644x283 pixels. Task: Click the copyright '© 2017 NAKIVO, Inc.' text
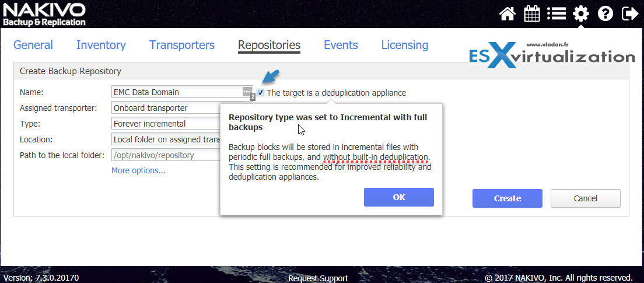[559, 277]
